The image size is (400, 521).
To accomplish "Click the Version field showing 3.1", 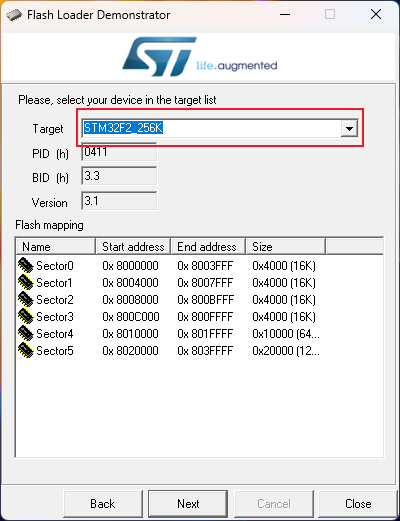I will point(119,201).
